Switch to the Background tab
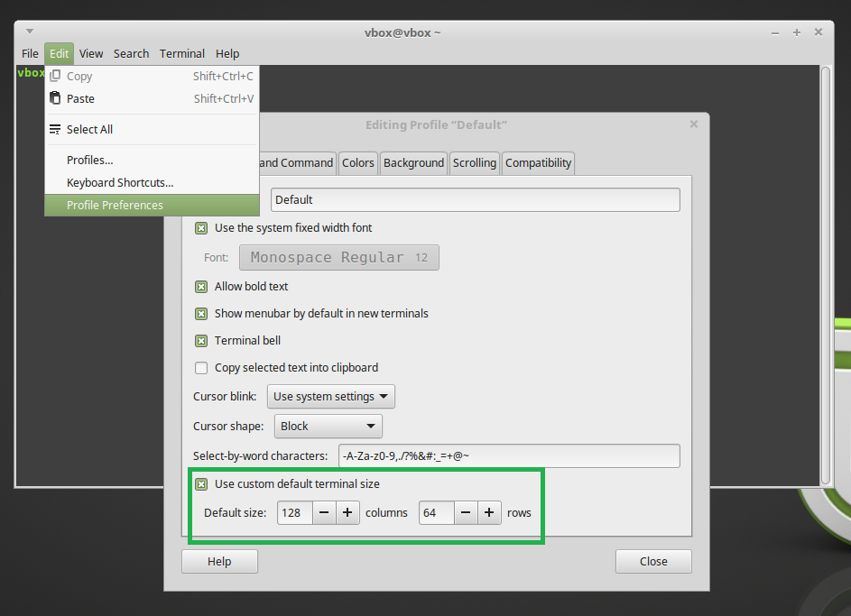 coord(413,162)
